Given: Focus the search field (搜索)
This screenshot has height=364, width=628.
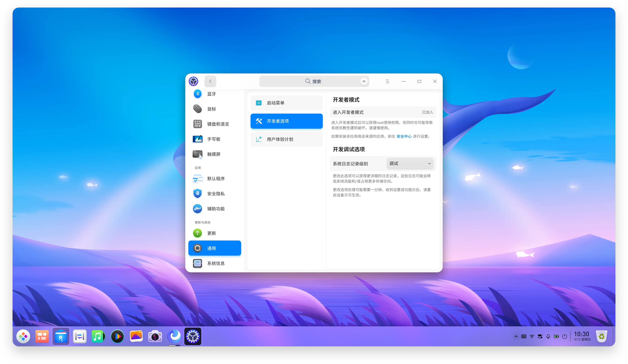Looking at the screenshot, I should pyautogui.click(x=314, y=81).
